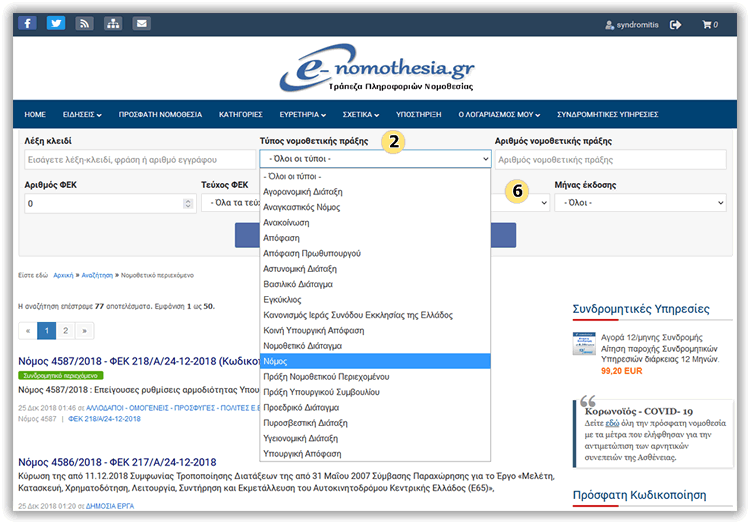Viewport: 750px width, 524px height.
Task: Open the shopping cart icon
Action: [709, 25]
